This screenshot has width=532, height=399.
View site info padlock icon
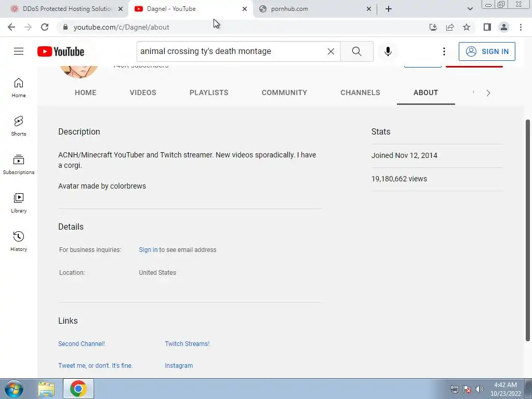[65, 27]
